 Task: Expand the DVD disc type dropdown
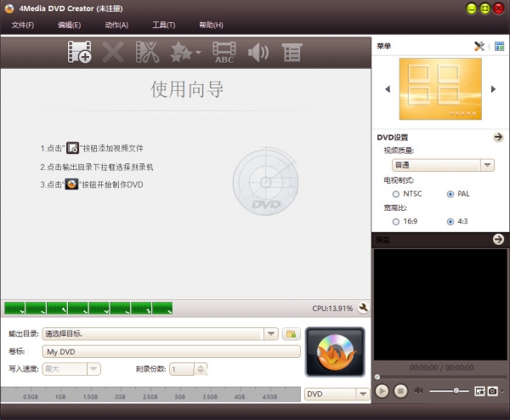coord(363,394)
